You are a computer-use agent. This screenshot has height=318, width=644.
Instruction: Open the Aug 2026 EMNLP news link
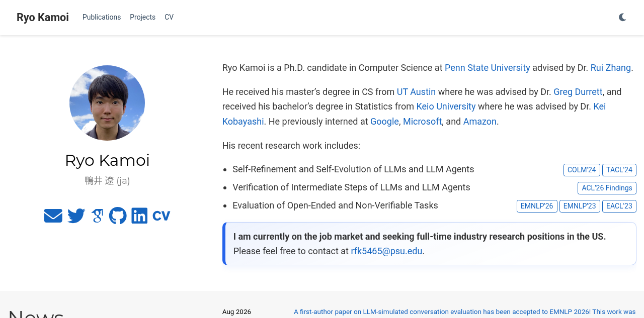(x=465, y=312)
